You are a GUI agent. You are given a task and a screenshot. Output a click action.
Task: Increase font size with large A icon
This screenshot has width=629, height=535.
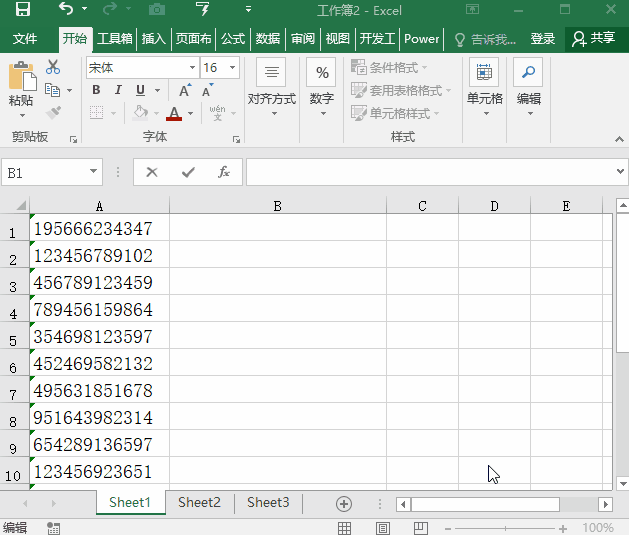tap(185, 90)
